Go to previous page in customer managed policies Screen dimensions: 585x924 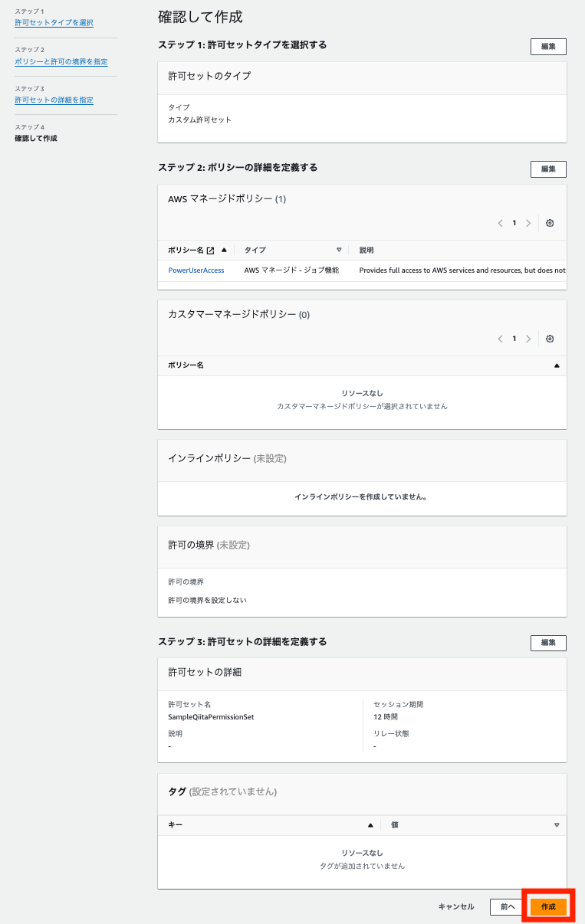(501, 339)
